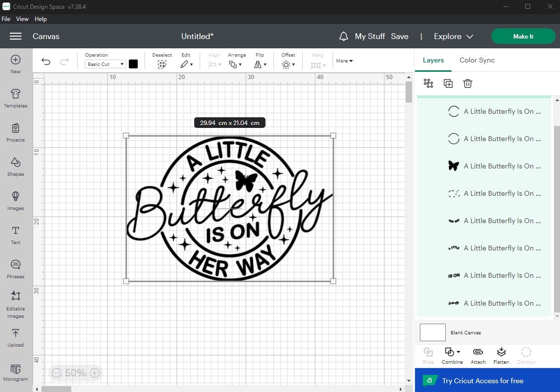Click the Redo arrow
The width and height of the screenshot is (560, 392).
pos(64,62)
